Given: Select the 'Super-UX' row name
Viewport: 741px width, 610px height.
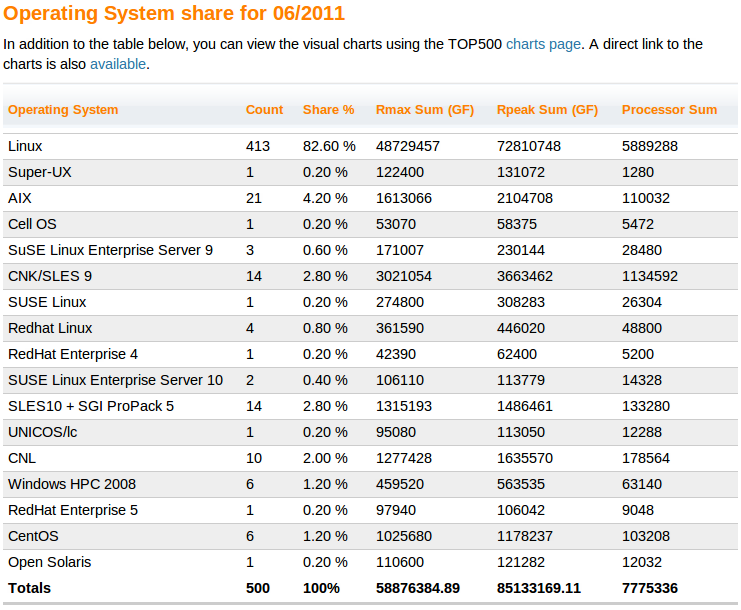Looking at the screenshot, I should pyautogui.click(x=40, y=172).
